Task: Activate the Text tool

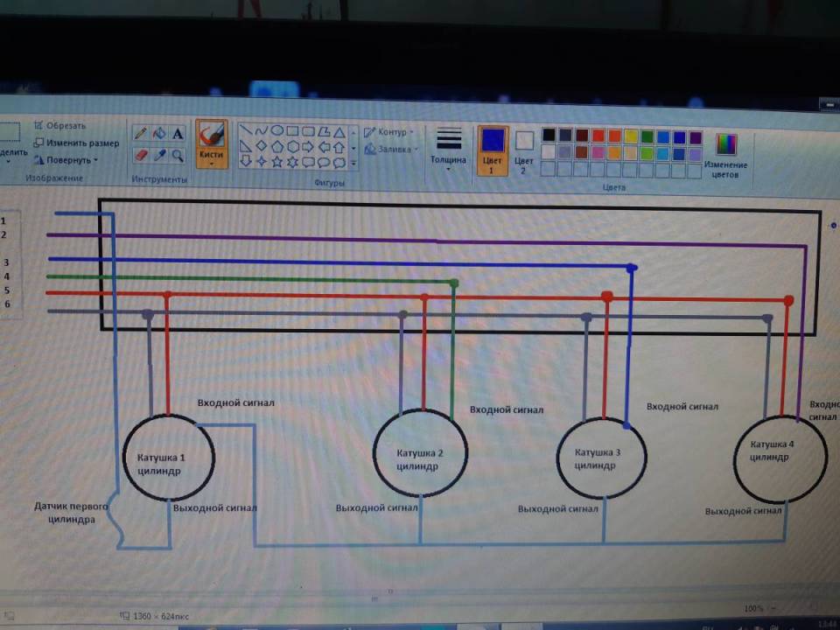Action: click(x=178, y=134)
